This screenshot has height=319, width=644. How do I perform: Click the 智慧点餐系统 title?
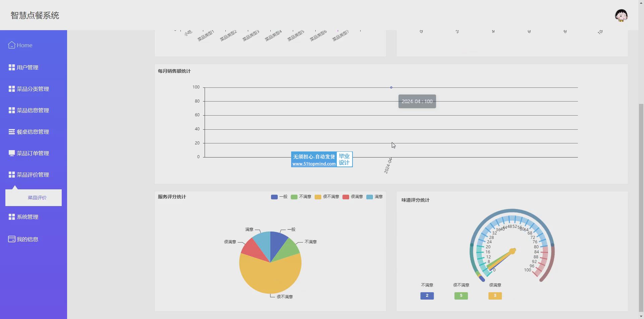[x=35, y=15]
